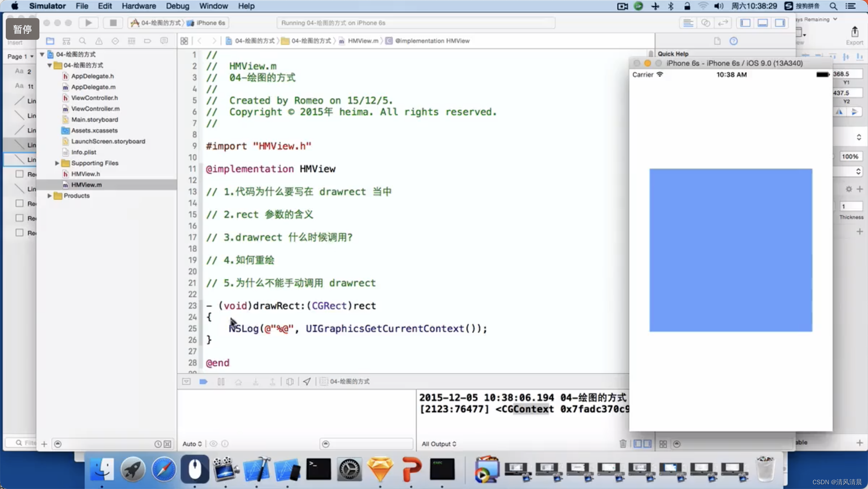Click the Stop button to halt simulation

click(113, 23)
